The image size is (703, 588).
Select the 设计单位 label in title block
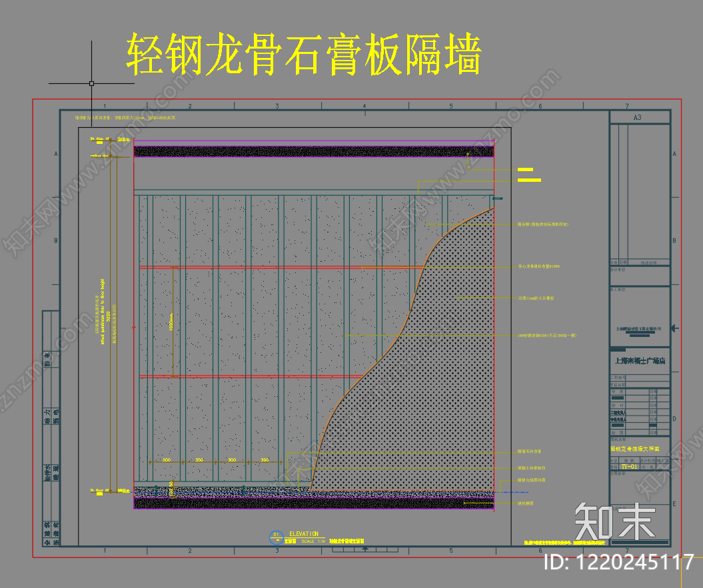(618, 270)
